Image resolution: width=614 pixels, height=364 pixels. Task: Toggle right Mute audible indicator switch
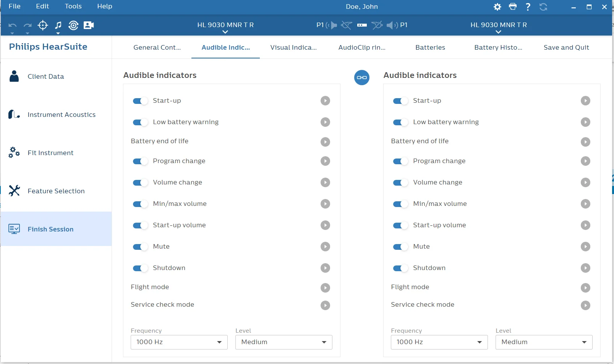point(400,247)
